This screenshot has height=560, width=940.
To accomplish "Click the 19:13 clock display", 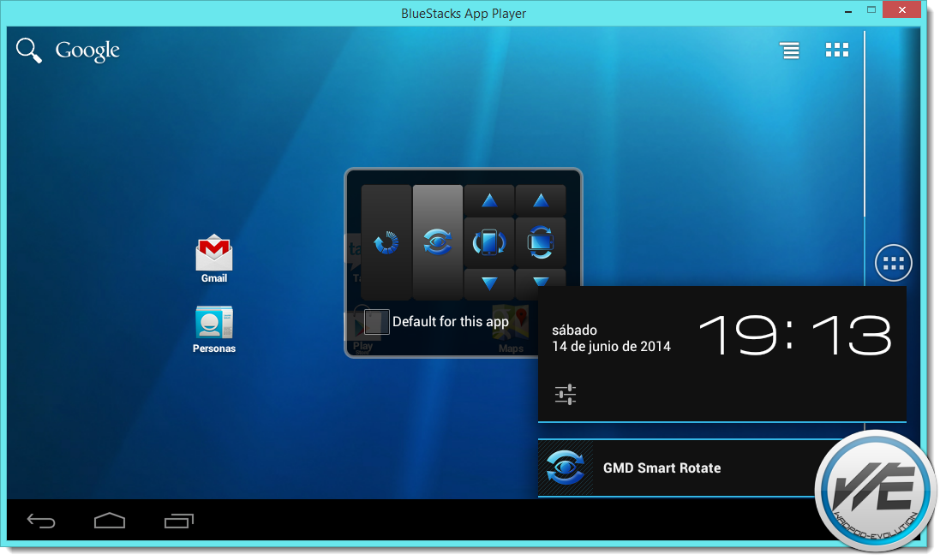I will pos(795,336).
